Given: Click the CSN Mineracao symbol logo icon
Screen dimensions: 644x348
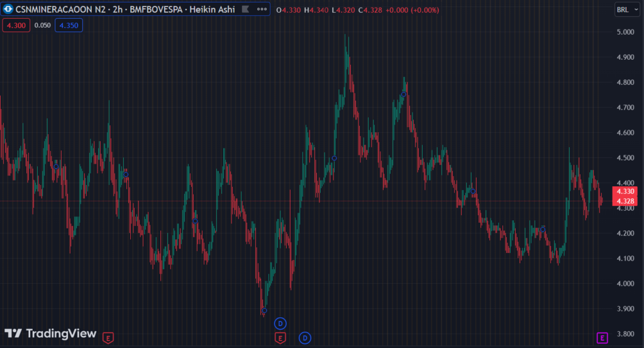Looking at the screenshot, I should [x=8, y=9].
